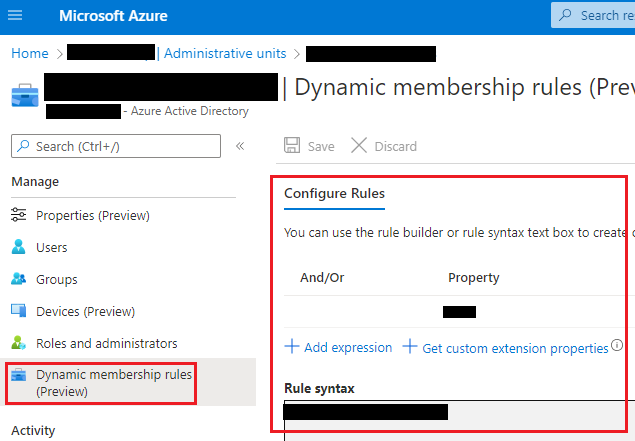Go to Home breadcrumb
Image resolution: width=635 pixels, height=441 pixels.
click(30, 53)
